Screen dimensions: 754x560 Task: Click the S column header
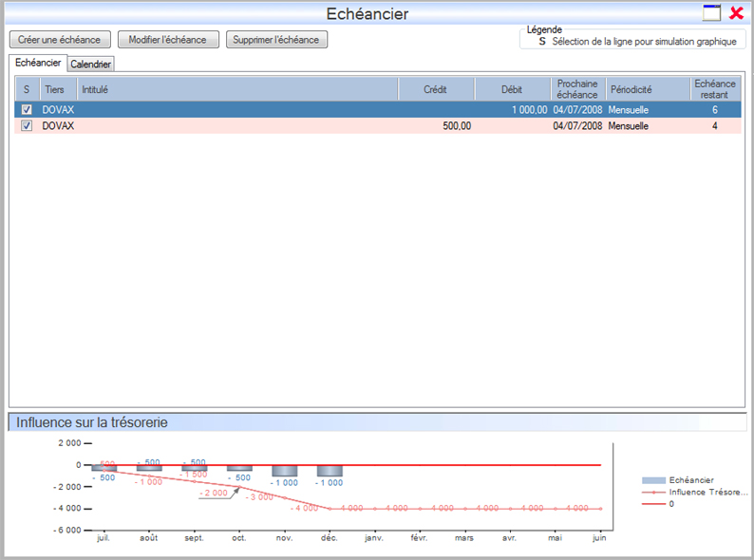[27, 89]
